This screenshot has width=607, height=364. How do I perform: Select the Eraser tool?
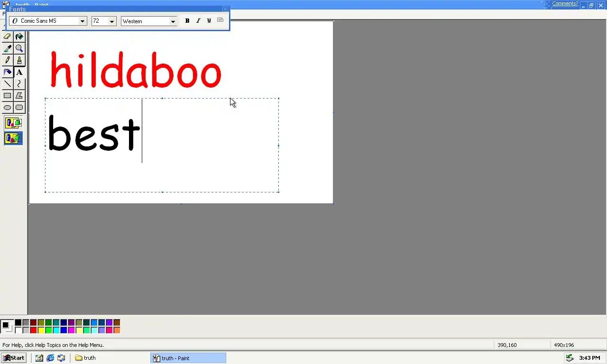coord(7,36)
